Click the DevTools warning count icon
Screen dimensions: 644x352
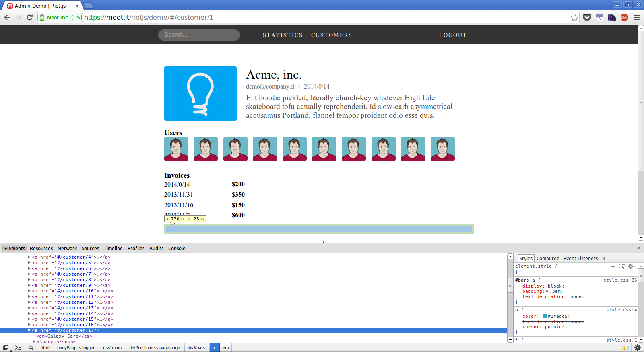tap(625, 348)
